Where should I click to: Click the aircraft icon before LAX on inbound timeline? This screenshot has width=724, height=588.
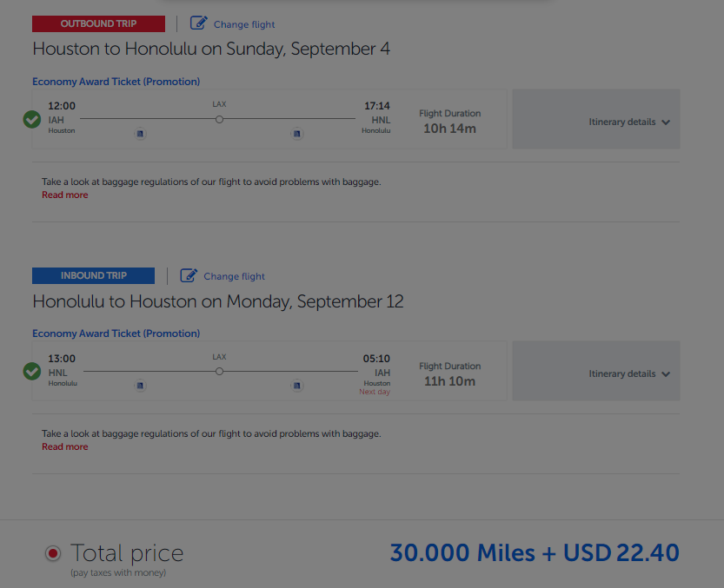pos(140,385)
